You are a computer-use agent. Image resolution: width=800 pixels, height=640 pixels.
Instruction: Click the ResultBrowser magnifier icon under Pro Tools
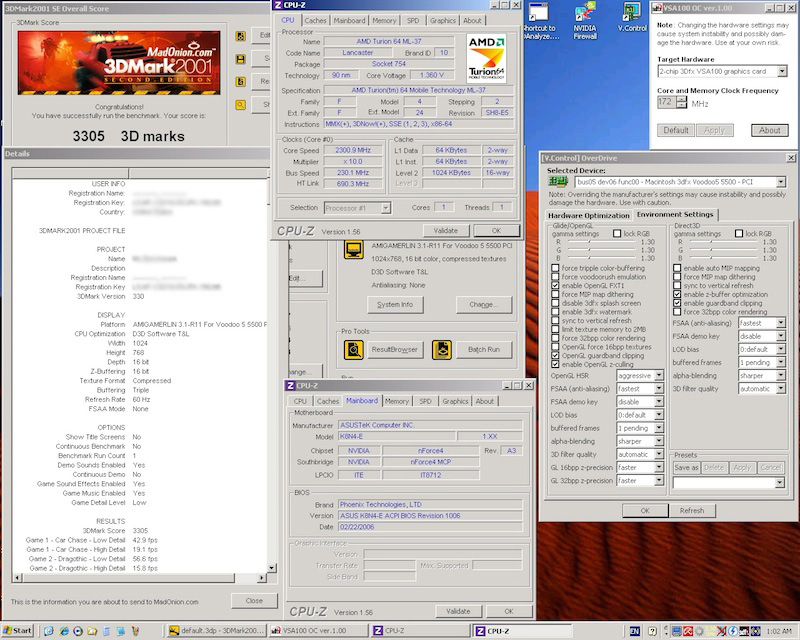pyautogui.click(x=354, y=350)
